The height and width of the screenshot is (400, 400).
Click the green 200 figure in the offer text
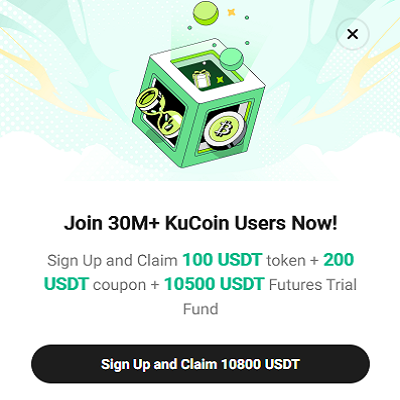click(x=338, y=260)
